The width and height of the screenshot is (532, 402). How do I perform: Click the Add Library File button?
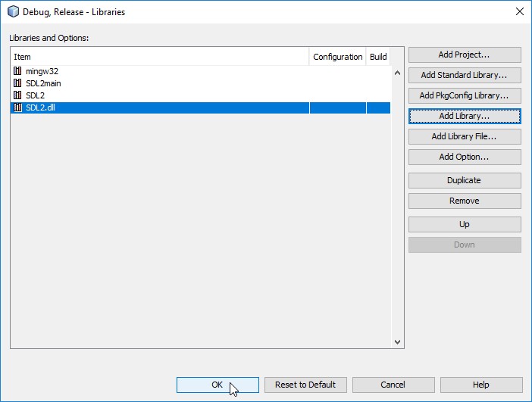tap(465, 136)
